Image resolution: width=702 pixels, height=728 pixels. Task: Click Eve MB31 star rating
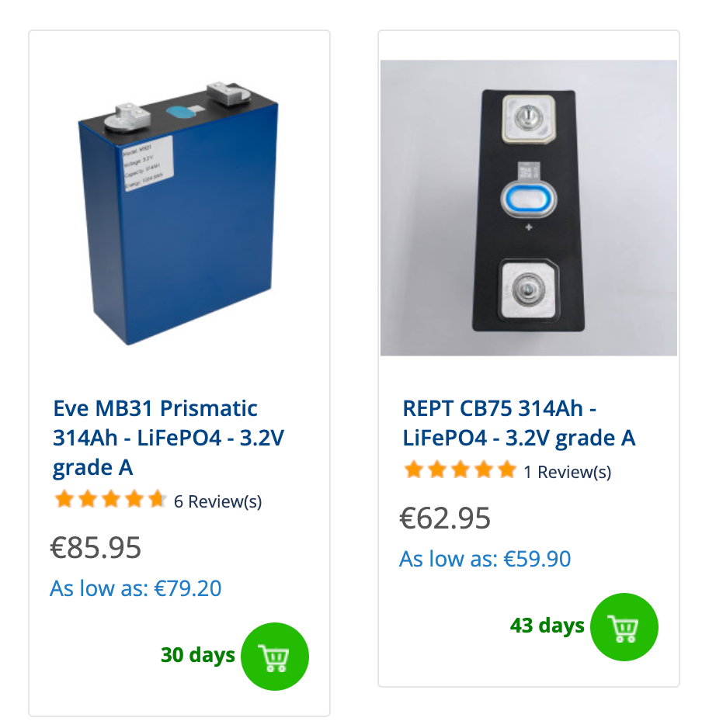click(x=109, y=500)
